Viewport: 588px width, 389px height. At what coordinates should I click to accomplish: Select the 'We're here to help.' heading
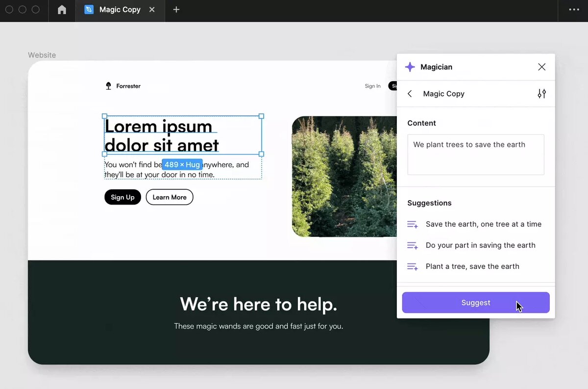[259, 304]
